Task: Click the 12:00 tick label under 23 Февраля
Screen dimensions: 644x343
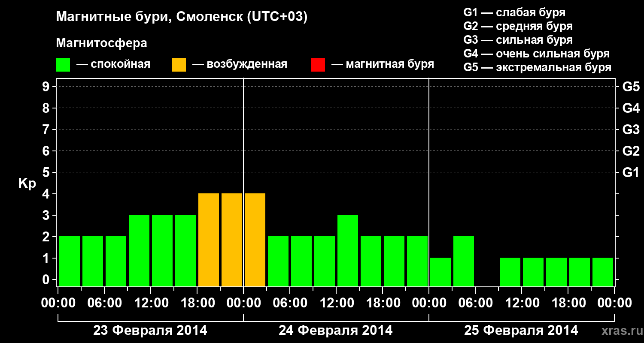Action: click(151, 303)
